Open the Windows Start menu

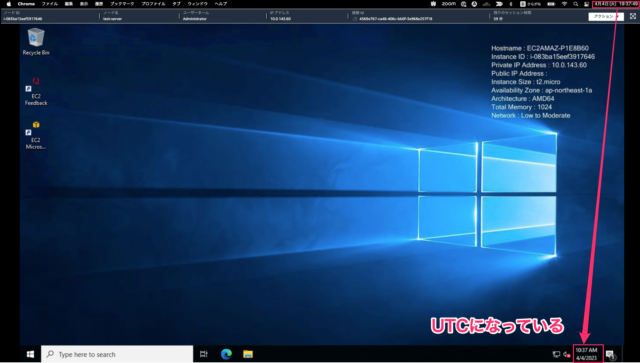coord(30,354)
